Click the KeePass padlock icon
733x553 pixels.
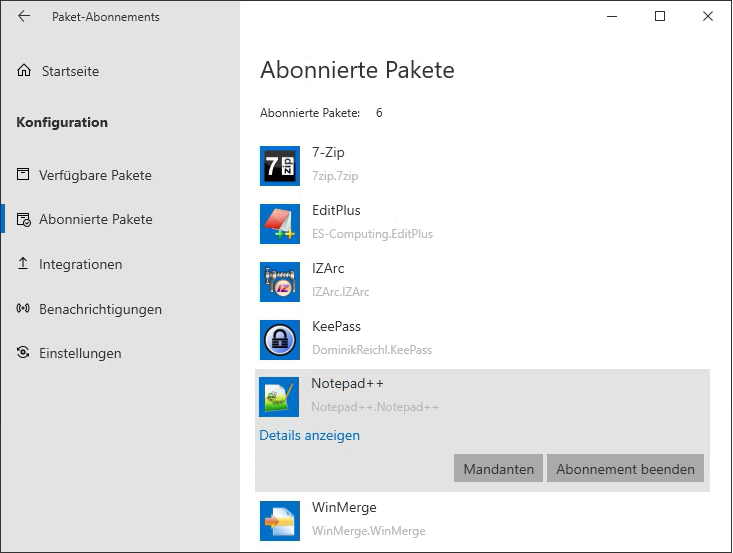pyautogui.click(x=279, y=339)
